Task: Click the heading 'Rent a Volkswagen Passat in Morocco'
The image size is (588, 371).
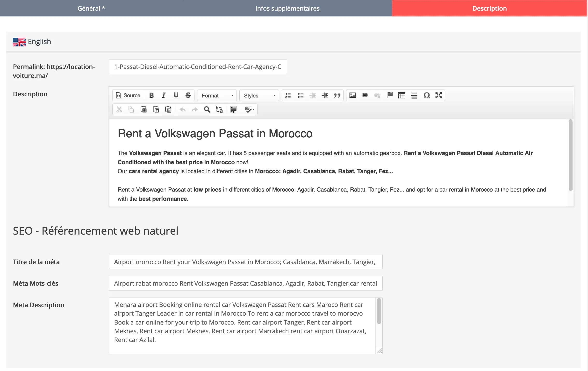Action: point(215,134)
